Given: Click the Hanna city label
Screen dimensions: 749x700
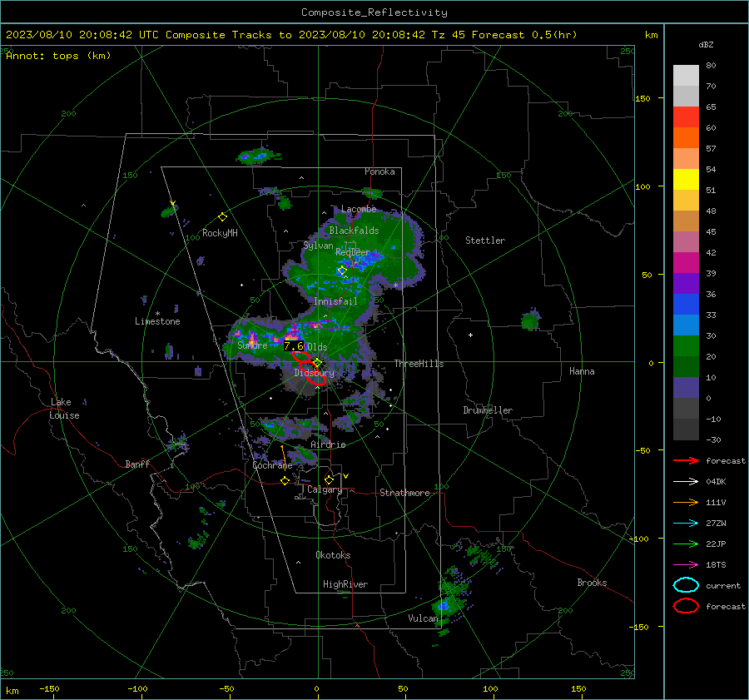Looking at the screenshot, I should point(582,371).
